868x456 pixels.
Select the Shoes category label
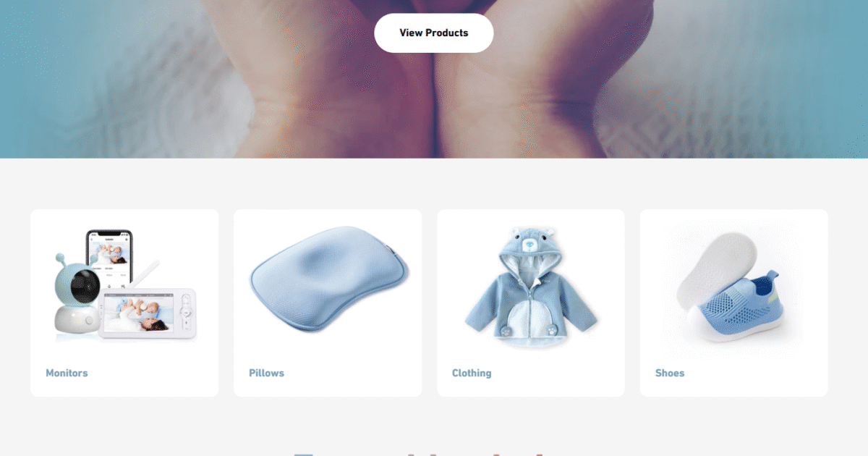click(x=670, y=373)
